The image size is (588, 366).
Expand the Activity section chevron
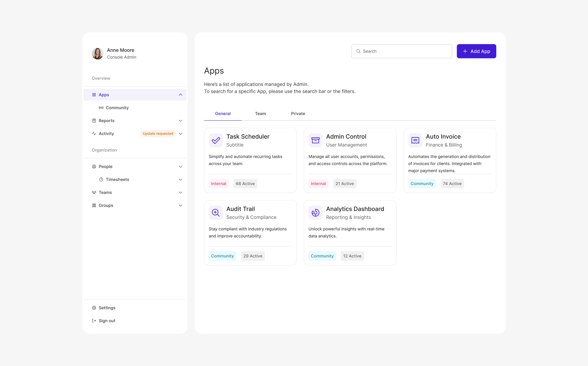tap(180, 134)
